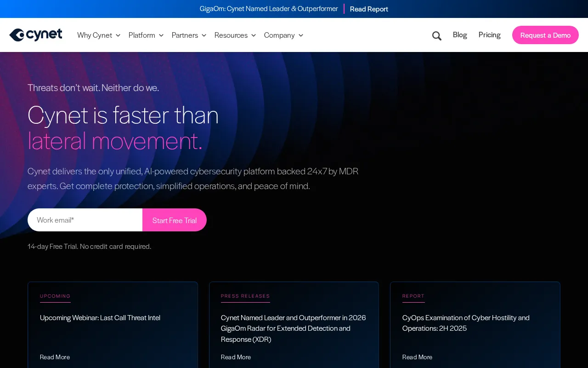Screen dimensions: 588x368
Task: Expand the Platform menu chevron
Action: click(x=161, y=35)
